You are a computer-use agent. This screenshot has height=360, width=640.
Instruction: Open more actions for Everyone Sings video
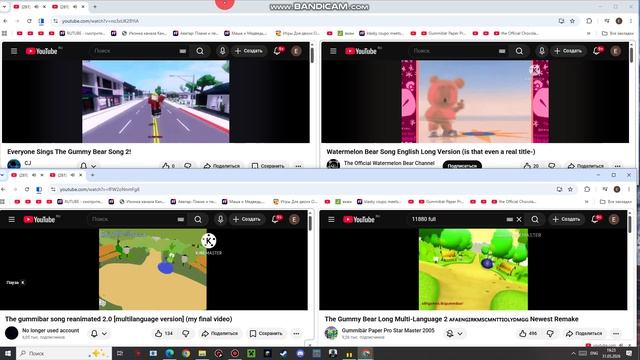point(298,166)
